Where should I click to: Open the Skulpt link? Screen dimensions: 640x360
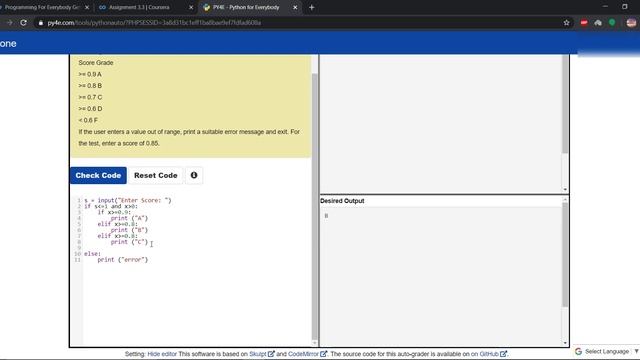tap(262, 354)
